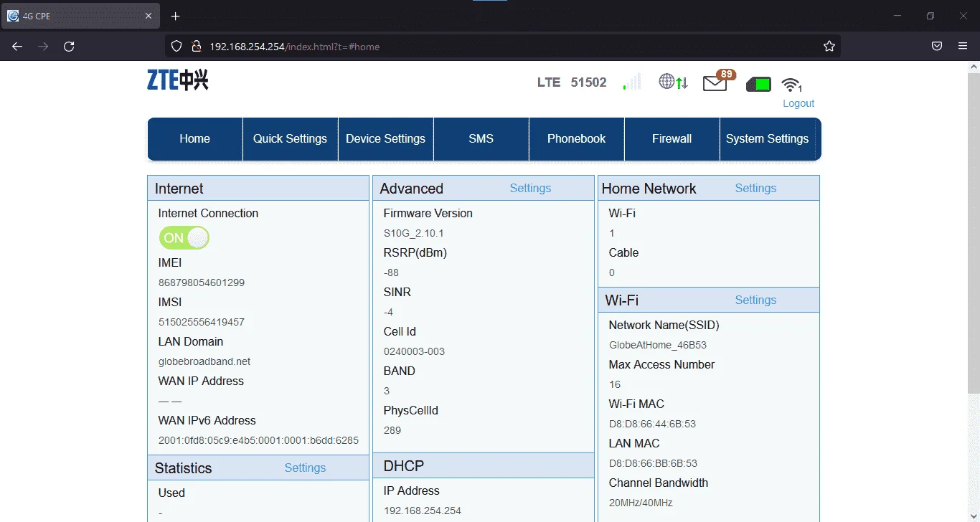
Task: Click the BAND value 3
Action: pos(387,391)
